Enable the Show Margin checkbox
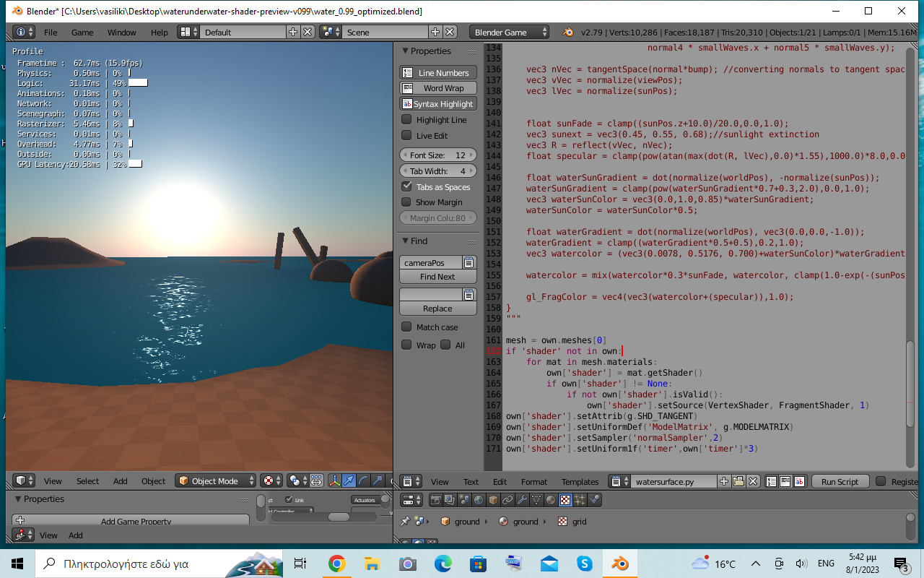The image size is (924, 578). pyautogui.click(x=406, y=202)
